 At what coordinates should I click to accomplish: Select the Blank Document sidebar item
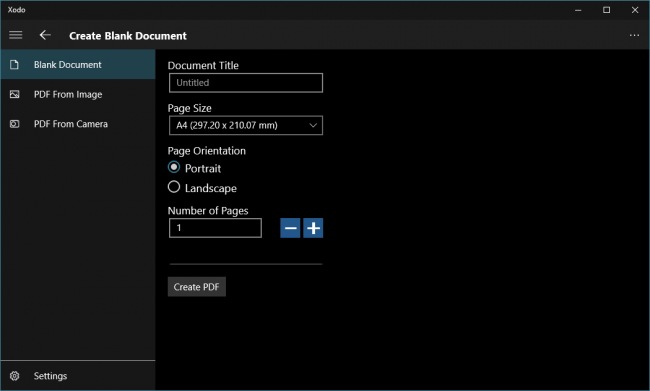click(x=78, y=65)
